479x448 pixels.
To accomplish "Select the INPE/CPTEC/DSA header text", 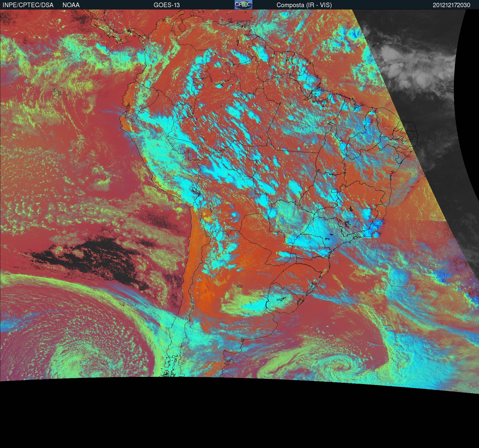I will (x=28, y=5).
